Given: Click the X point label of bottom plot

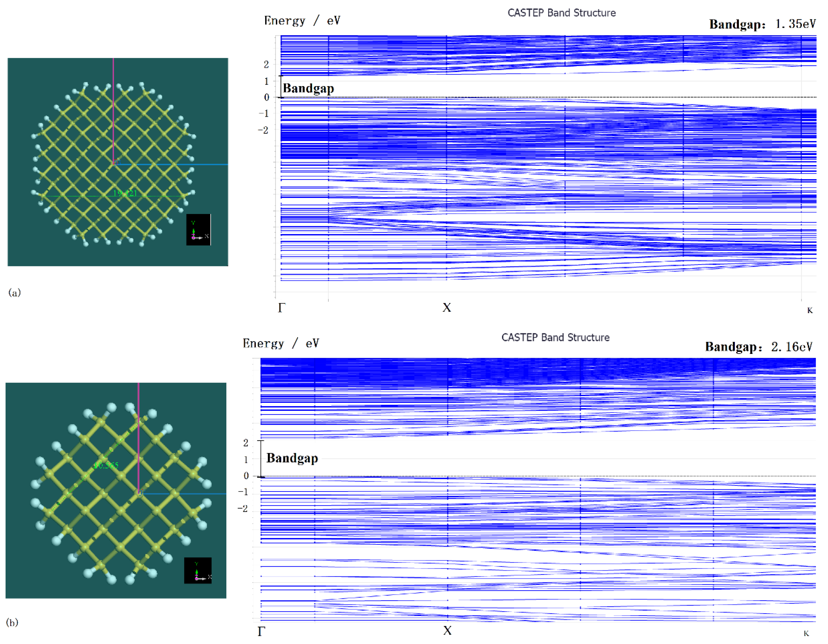Looking at the screenshot, I should pyautogui.click(x=447, y=631).
